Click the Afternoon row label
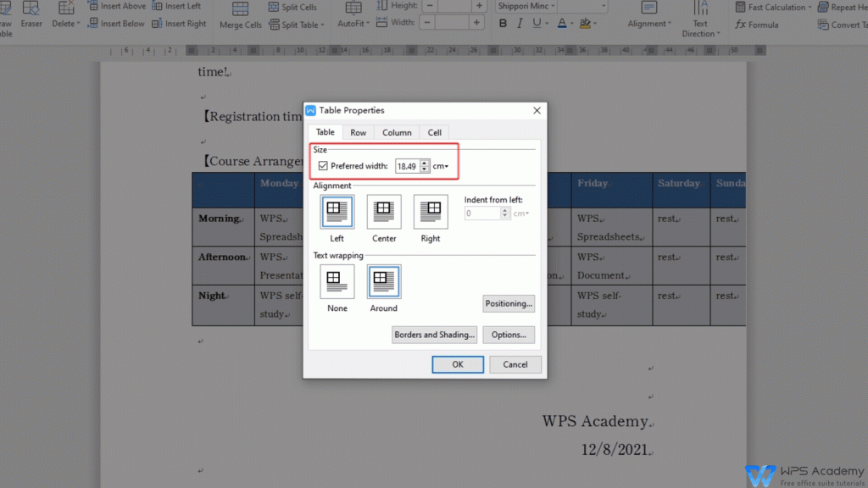 (x=223, y=258)
